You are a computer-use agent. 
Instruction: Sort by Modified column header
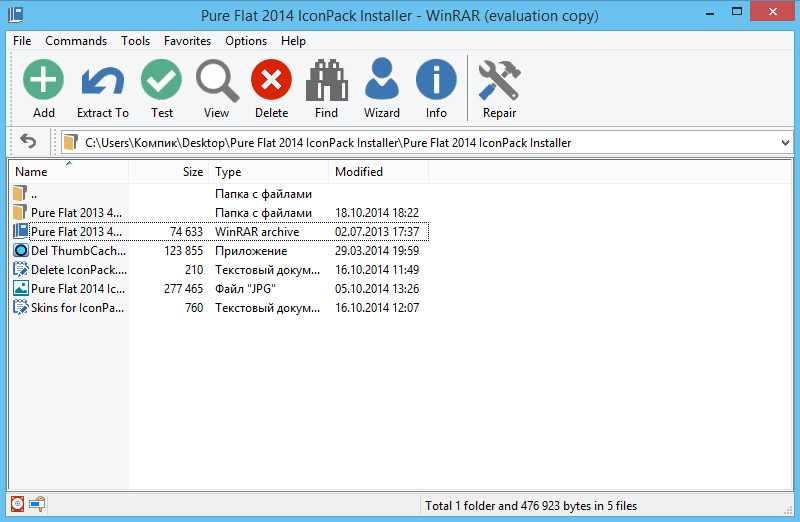coord(379,172)
